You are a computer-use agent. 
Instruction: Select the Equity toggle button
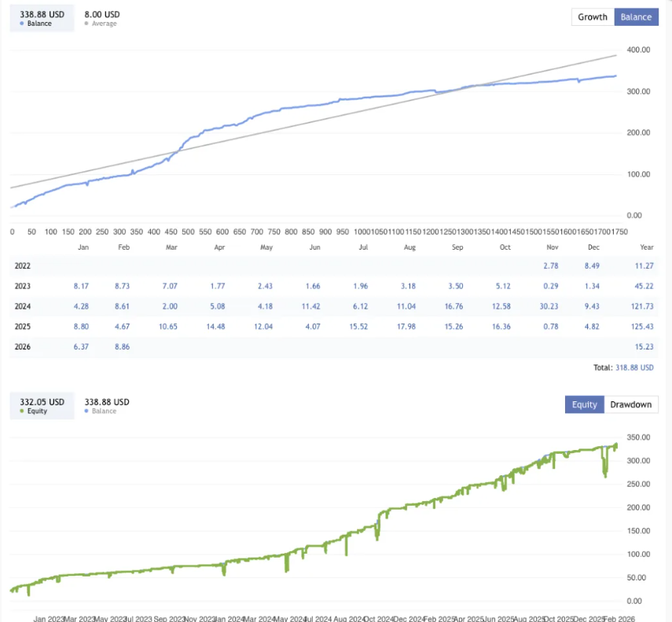(584, 404)
